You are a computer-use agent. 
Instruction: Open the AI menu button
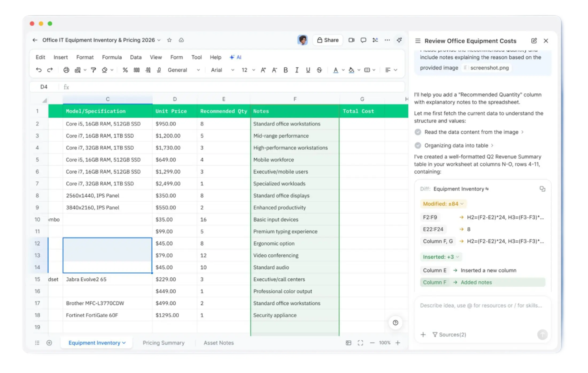click(x=235, y=57)
